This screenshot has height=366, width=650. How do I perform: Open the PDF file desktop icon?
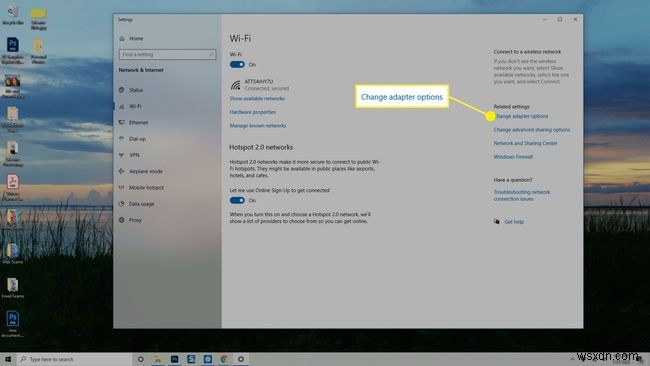point(12,187)
